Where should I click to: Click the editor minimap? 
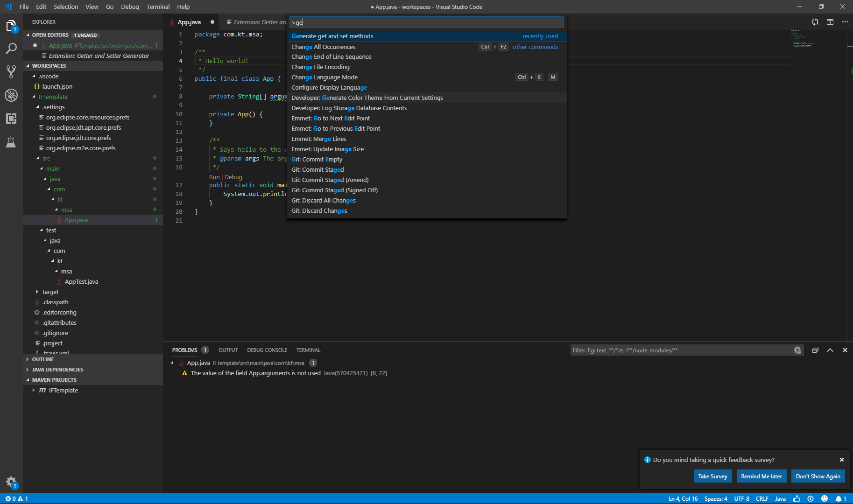(x=802, y=40)
